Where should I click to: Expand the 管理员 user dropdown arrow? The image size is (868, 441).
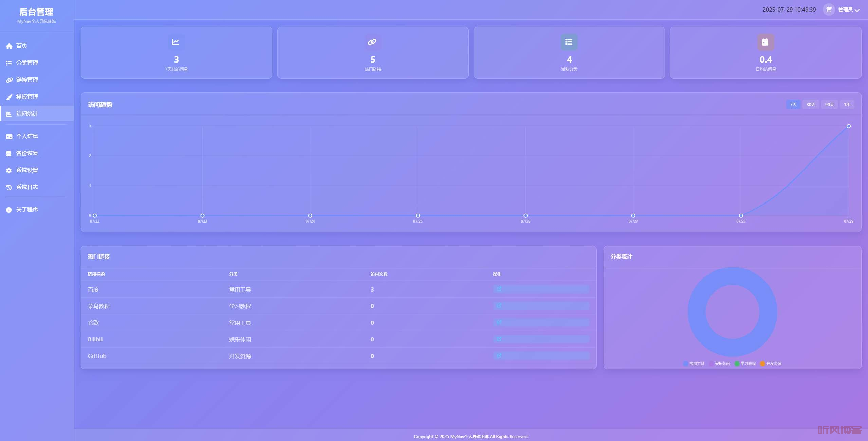pos(857,10)
